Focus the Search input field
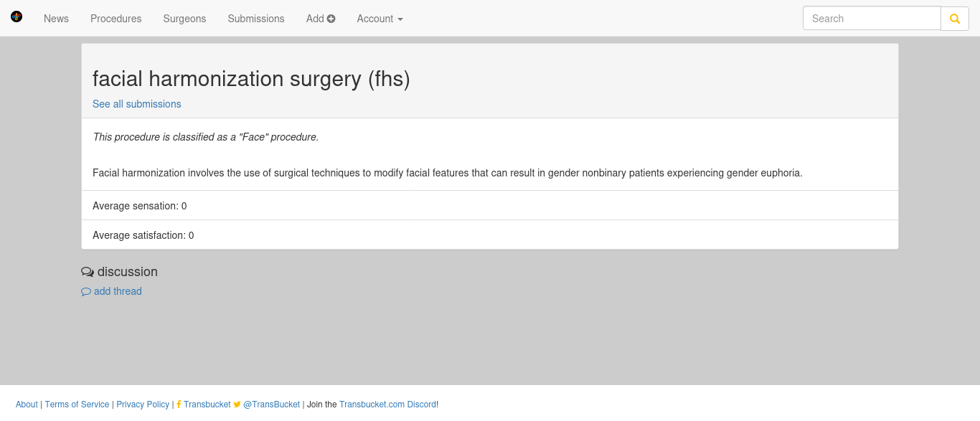Image resolution: width=980 pixels, height=421 pixels. pos(872,19)
